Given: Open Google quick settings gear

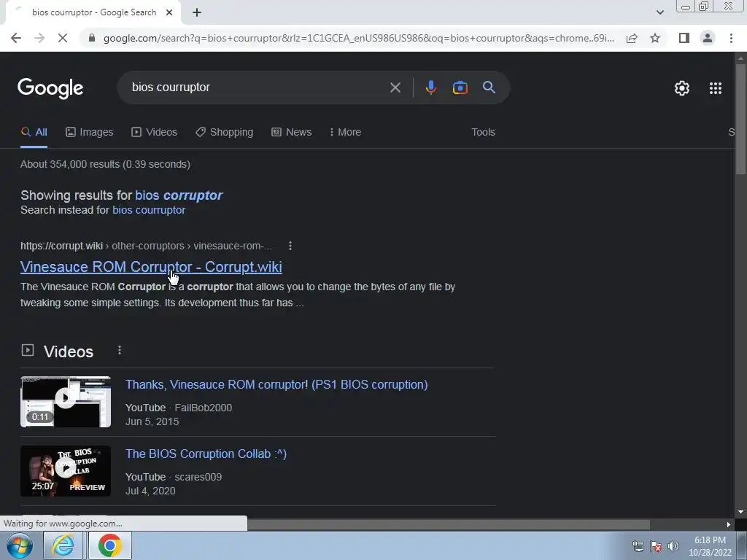Looking at the screenshot, I should (x=682, y=88).
